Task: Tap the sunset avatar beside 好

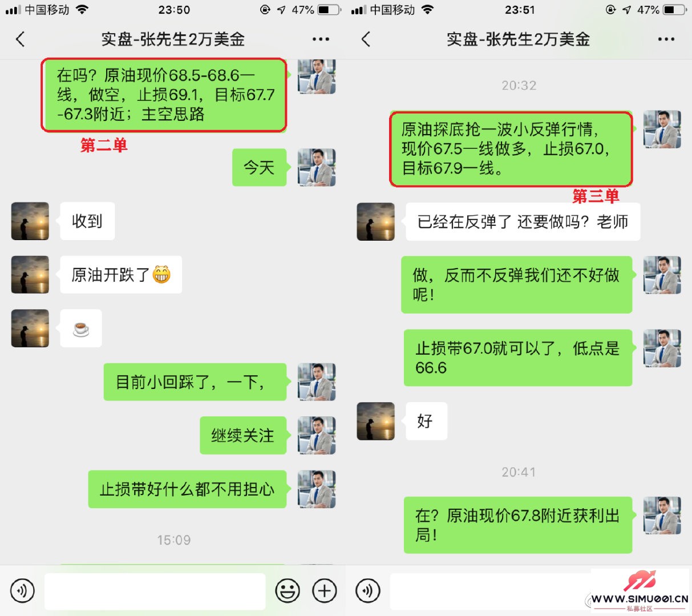Action: click(376, 421)
